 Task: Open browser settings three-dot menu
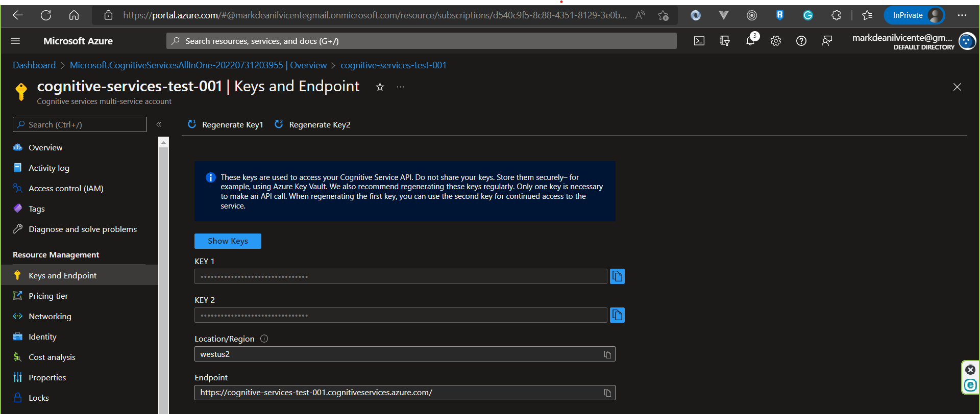pos(962,15)
